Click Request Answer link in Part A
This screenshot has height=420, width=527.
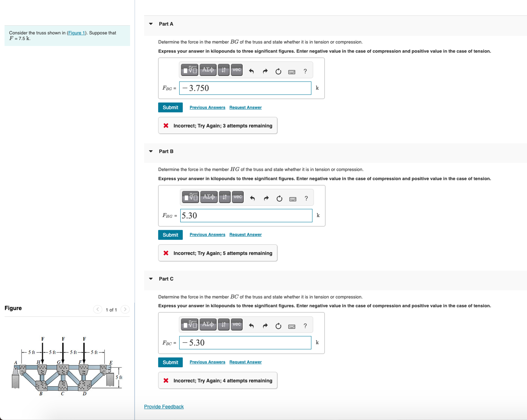coord(245,107)
